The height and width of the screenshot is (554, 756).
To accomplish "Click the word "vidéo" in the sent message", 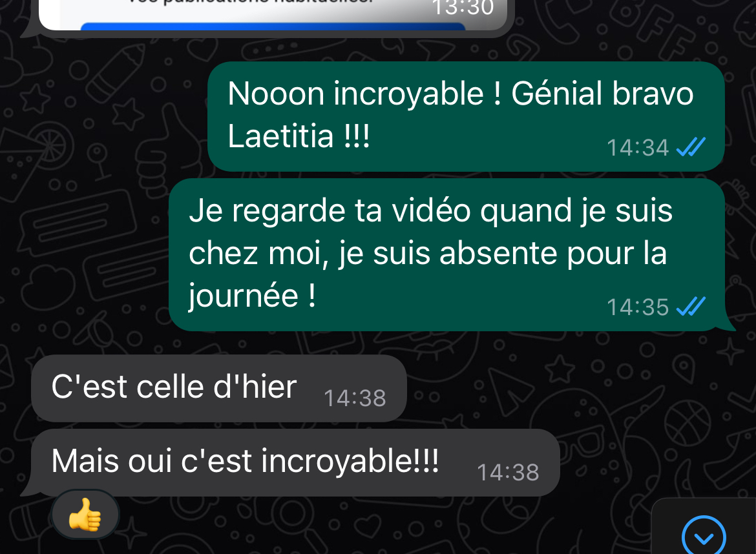I will click(x=431, y=211).
